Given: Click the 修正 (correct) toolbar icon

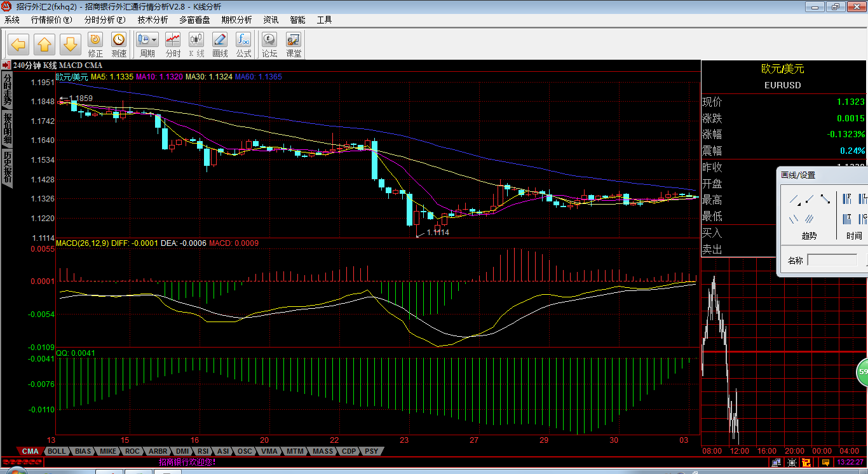Looking at the screenshot, I should (95, 44).
